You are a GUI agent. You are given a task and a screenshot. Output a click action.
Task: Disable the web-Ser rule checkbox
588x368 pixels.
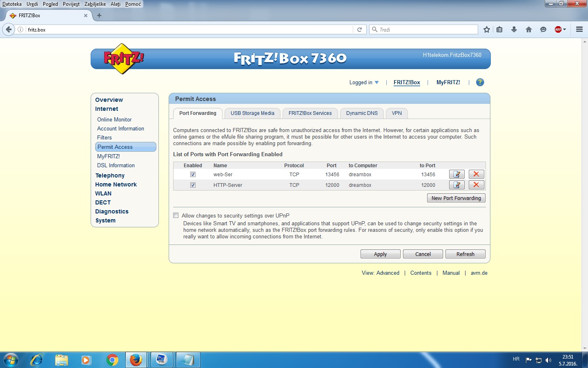pyautogui.click(x=193, y=175)
